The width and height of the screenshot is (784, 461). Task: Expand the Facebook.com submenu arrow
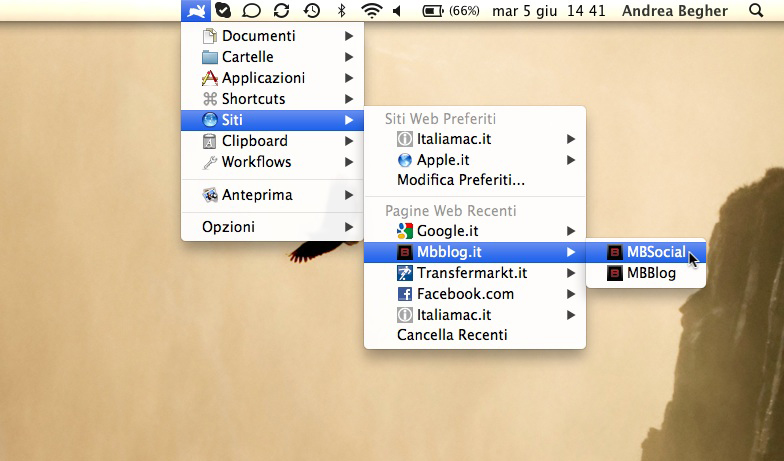click(x=571, y=294)
